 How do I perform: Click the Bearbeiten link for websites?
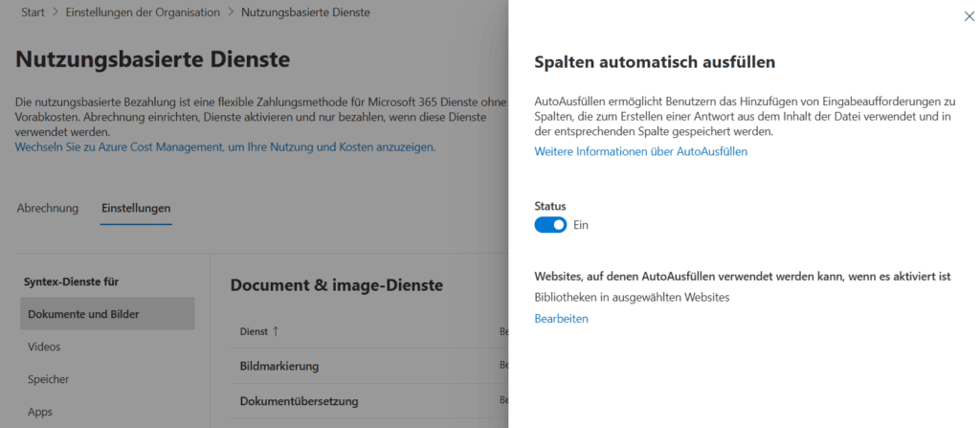(x=561, y=319)
